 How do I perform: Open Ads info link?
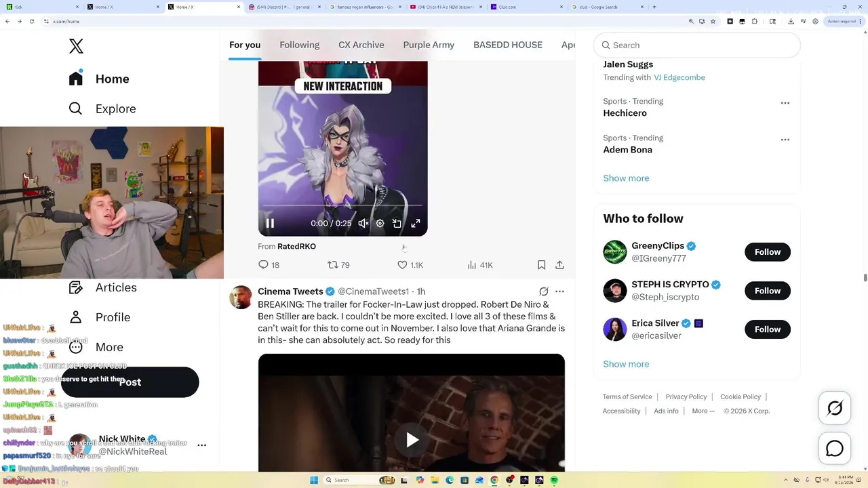666,411
